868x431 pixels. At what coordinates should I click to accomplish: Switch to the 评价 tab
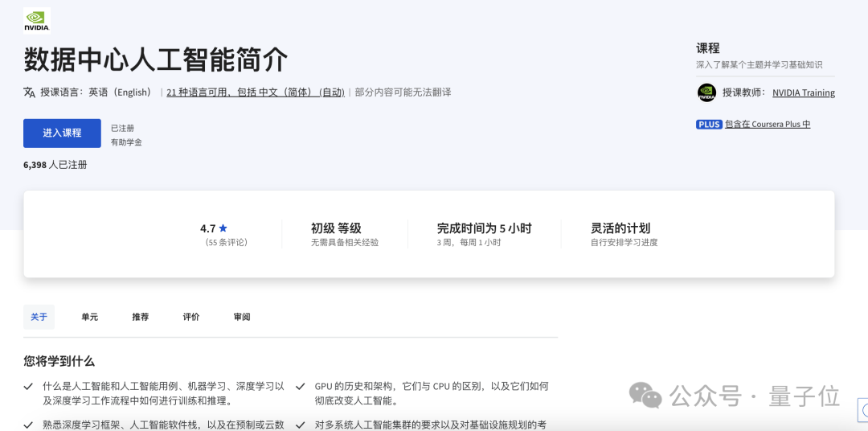pyautogui.click(x=191, y=317)
